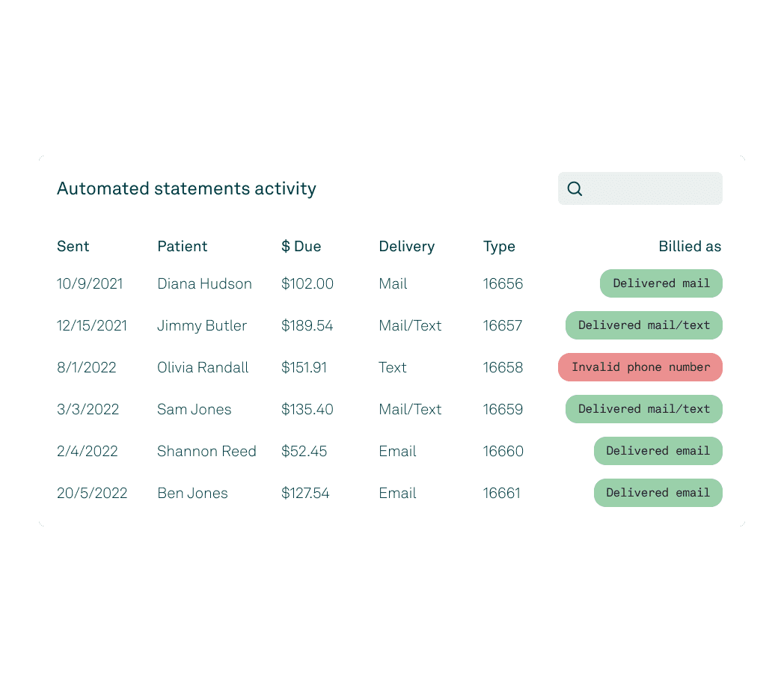Click the Delivery column header

coord(406,246)
